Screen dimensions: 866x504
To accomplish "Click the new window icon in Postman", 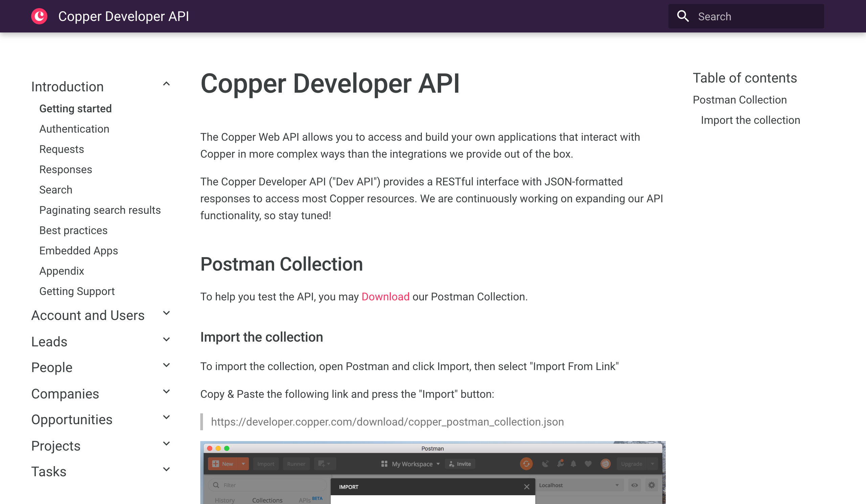I will pyautogui.click(x=324, y=464).
